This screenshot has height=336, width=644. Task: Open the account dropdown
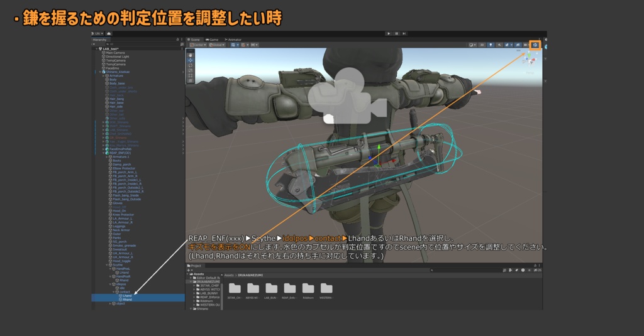tap(97, 33)
